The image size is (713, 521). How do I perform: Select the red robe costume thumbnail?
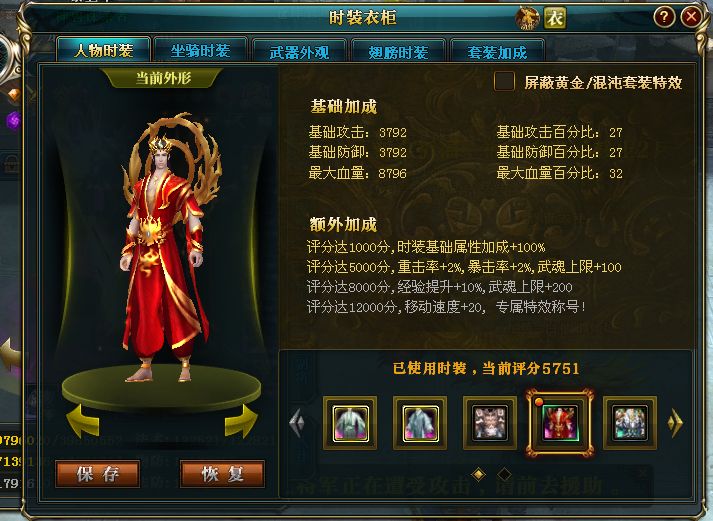pyautogui.click(x=560, y=423)
